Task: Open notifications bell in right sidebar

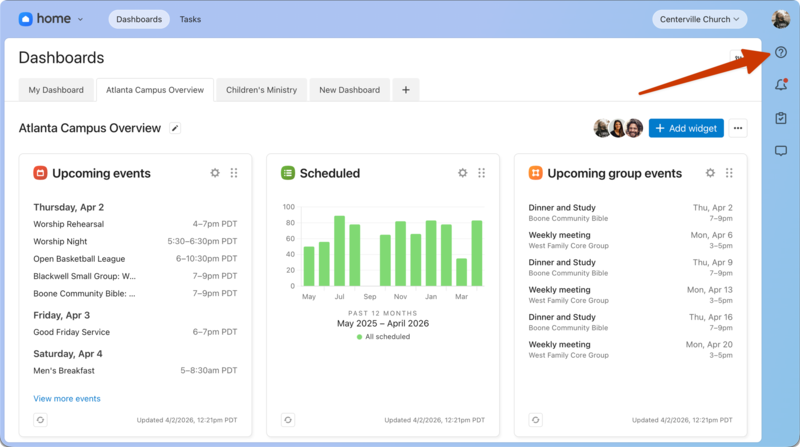Action: tap(781, 86)
